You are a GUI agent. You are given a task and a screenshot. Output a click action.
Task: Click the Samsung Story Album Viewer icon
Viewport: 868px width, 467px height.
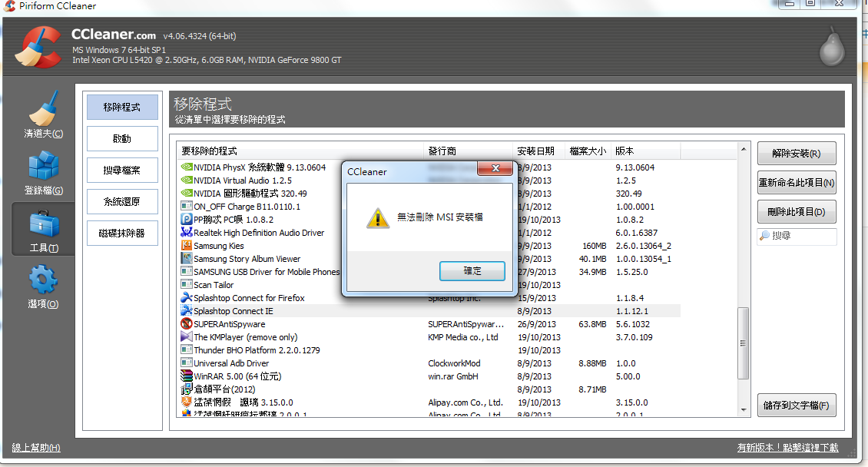click(187, 258)
